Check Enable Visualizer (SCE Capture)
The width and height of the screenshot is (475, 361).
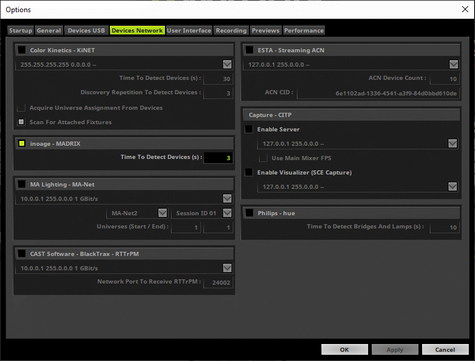tap(249, 172)
